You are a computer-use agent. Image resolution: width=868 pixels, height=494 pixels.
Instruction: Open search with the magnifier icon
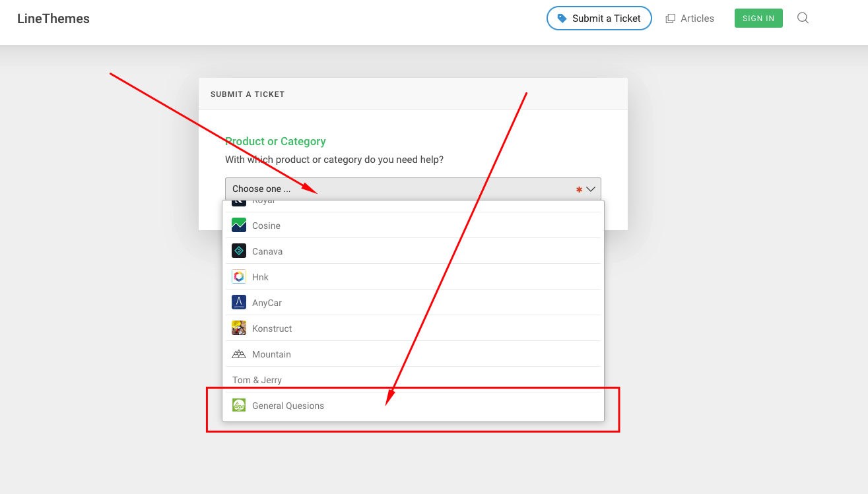[x=803, y=18]
